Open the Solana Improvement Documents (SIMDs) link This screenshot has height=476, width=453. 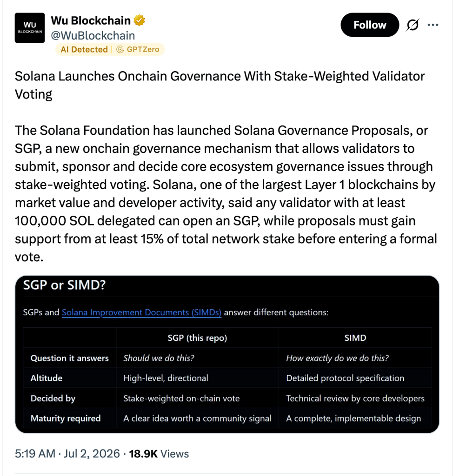(141, 312)
